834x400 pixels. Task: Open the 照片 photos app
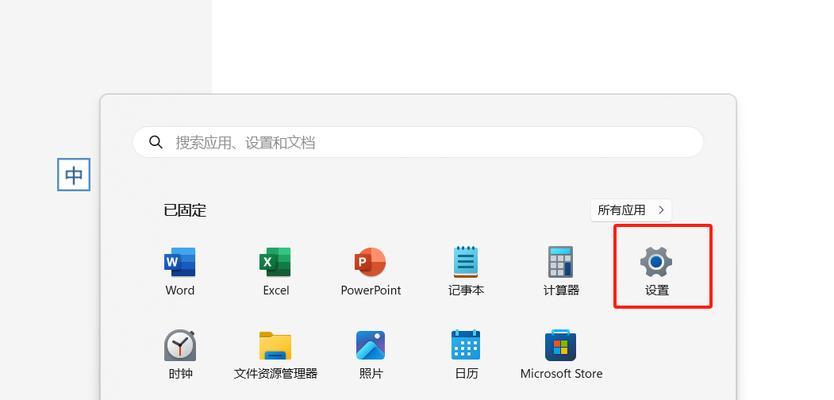[371, 354]
